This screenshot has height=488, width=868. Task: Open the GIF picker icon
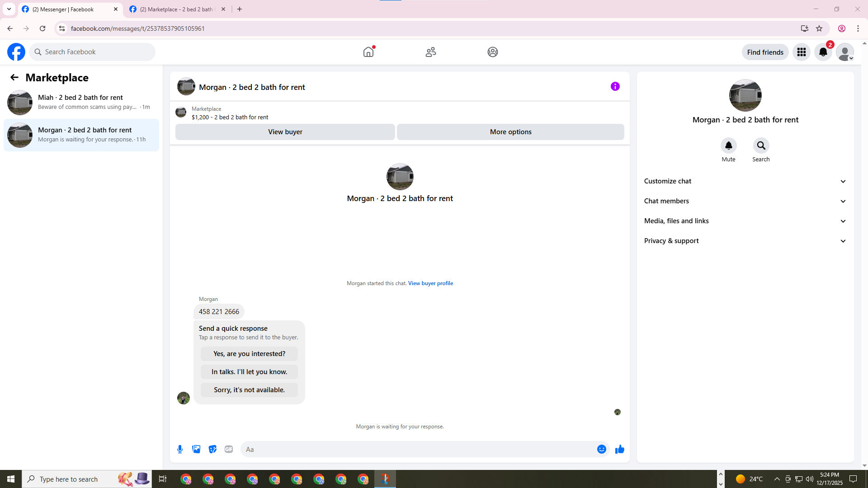[229, 449]
